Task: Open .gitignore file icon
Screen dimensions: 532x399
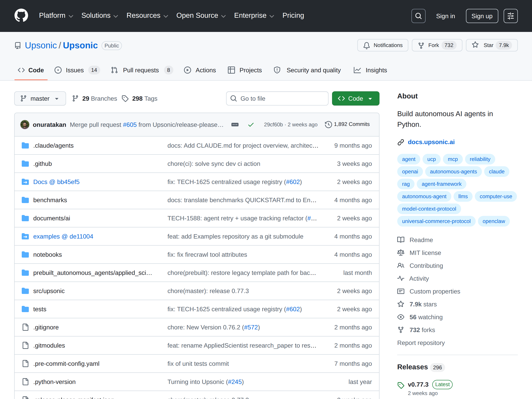Action: coord(25,327)
